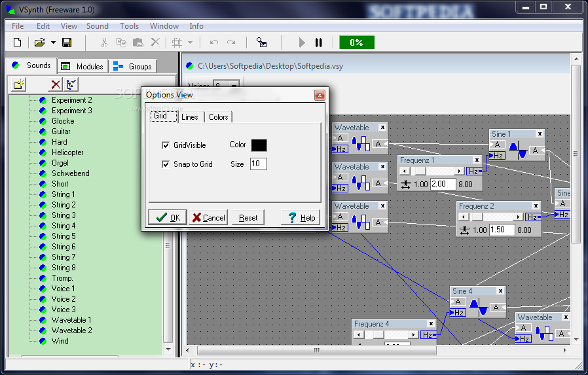Click the Help button in Options View
This screenshot has width=588, height=375.
(x=301, y=217)
